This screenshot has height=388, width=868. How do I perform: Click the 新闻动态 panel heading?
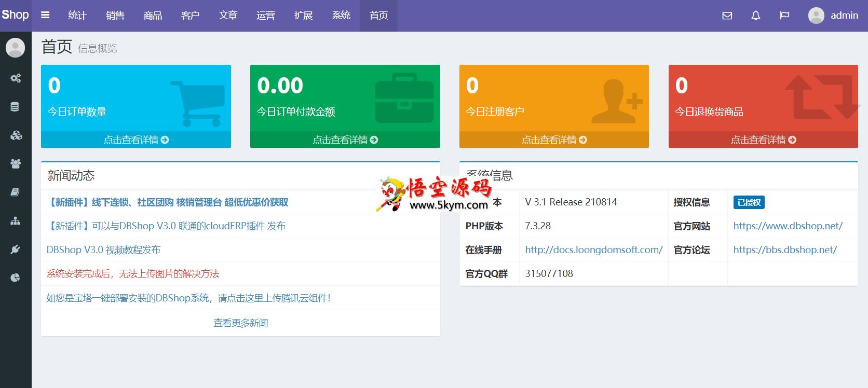(71, 176)
